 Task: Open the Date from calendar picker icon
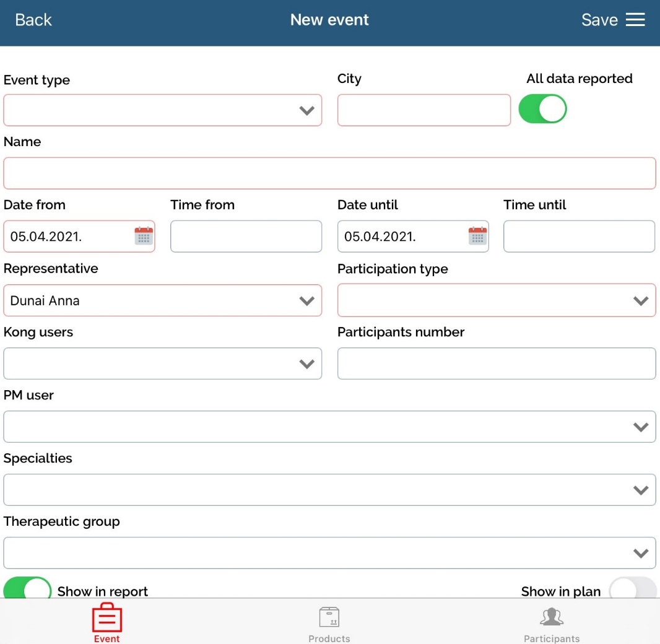tap(144, 236)
